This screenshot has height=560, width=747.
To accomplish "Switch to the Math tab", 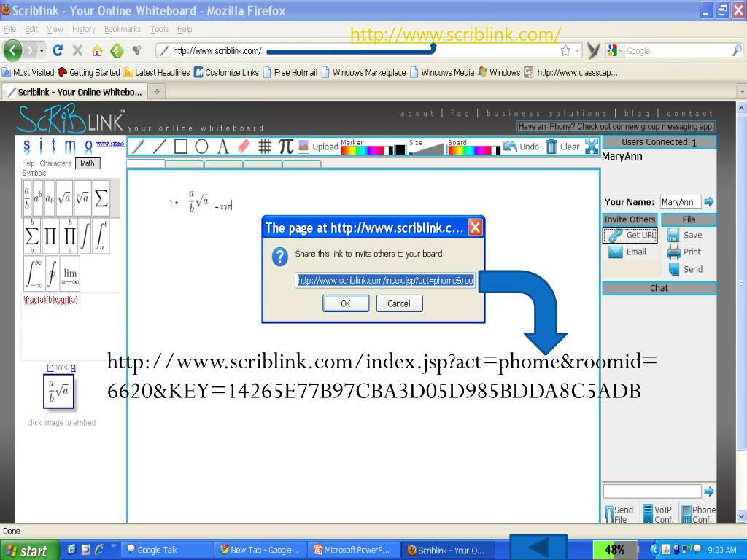I will tap(88, 163).
